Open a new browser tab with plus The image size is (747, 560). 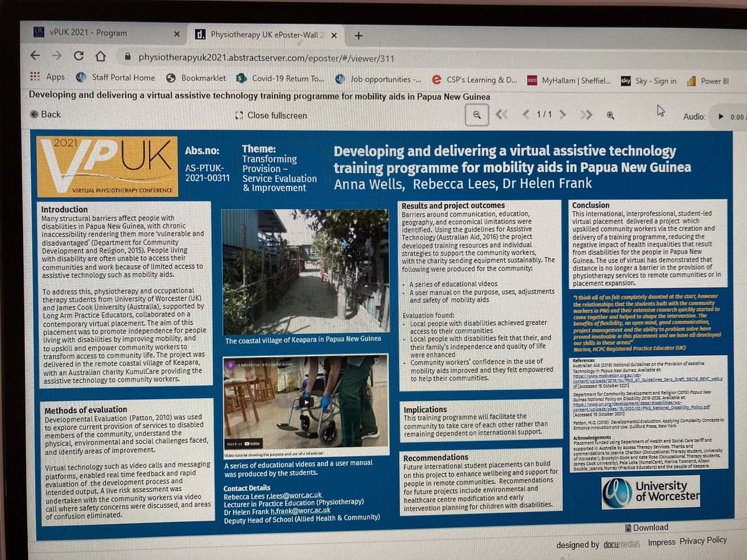[x=358, y=35]
